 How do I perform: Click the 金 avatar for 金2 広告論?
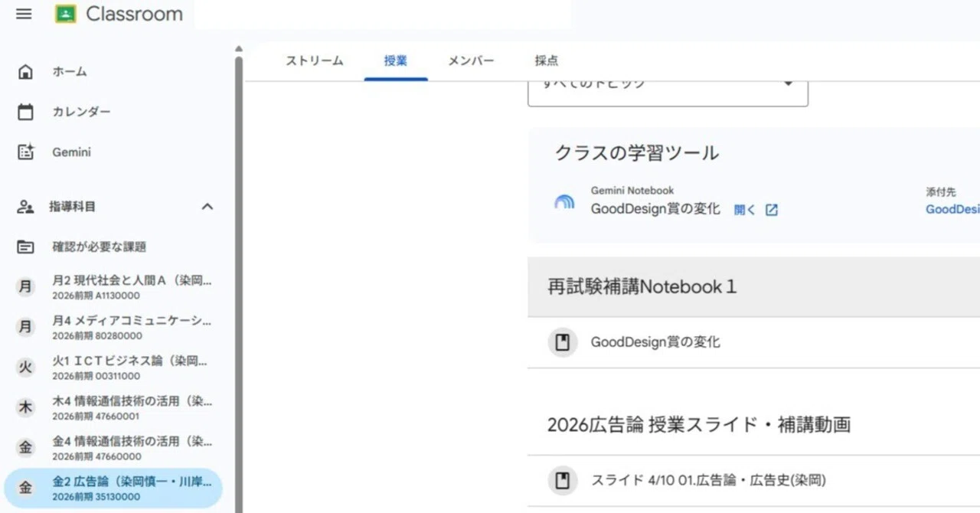point(25,488)
